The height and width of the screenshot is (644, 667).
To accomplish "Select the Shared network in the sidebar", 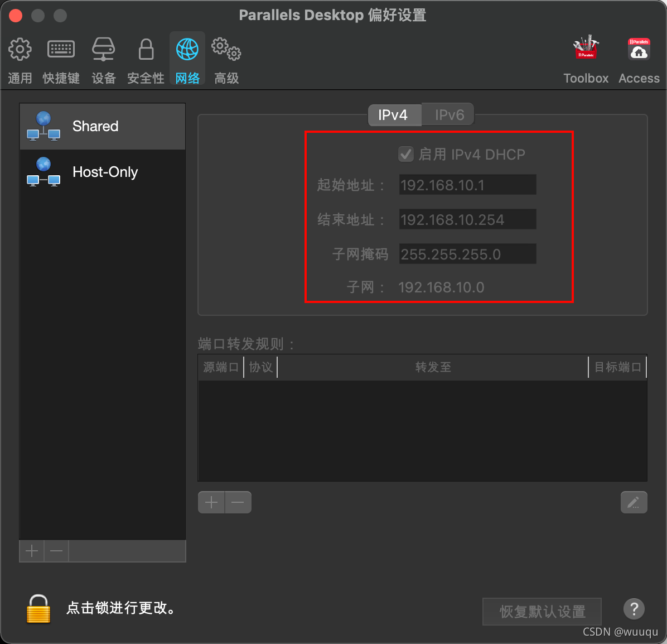I will [x=103, y=127].
